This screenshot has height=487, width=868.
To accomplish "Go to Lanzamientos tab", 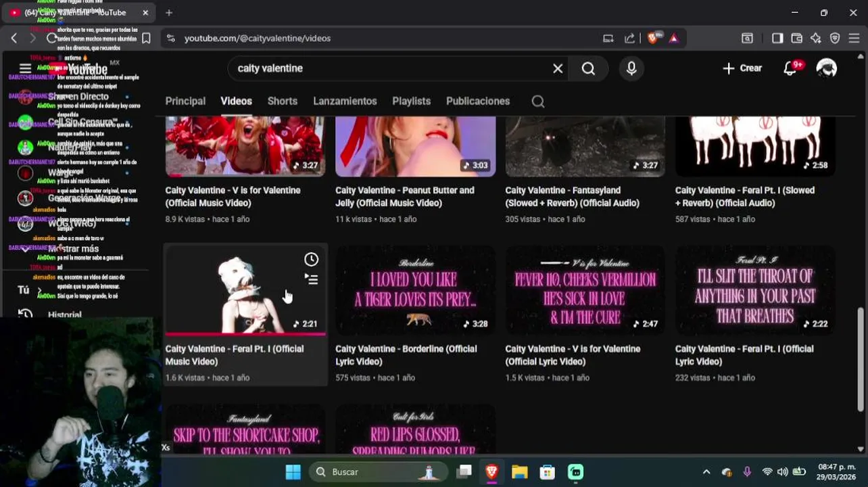I will coord(345,101).
